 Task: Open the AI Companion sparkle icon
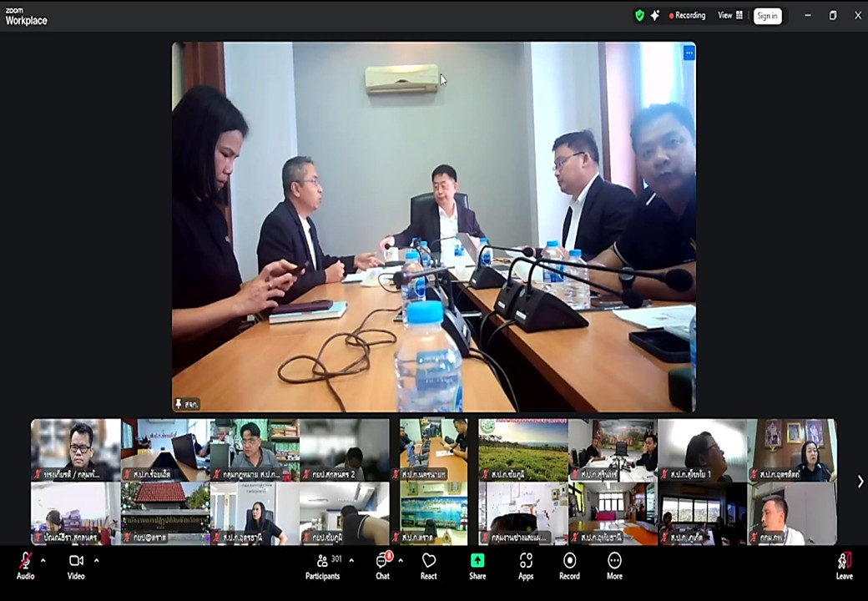[x=656, y=15]
